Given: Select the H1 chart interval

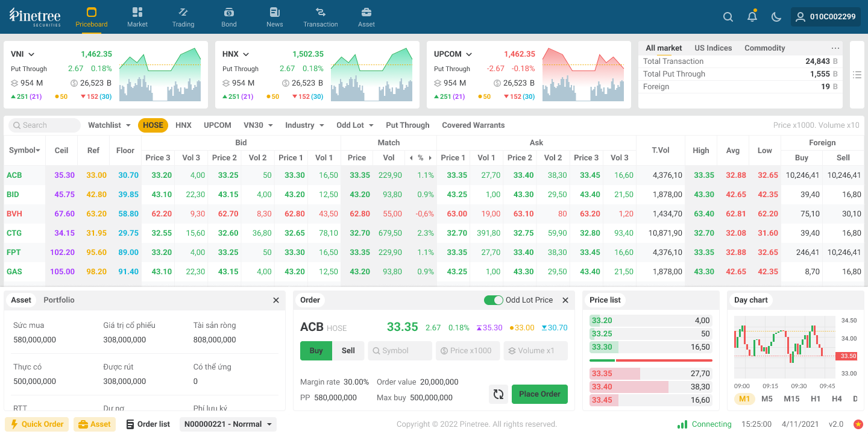Looking at the screenshot, I should pos(816,399).
